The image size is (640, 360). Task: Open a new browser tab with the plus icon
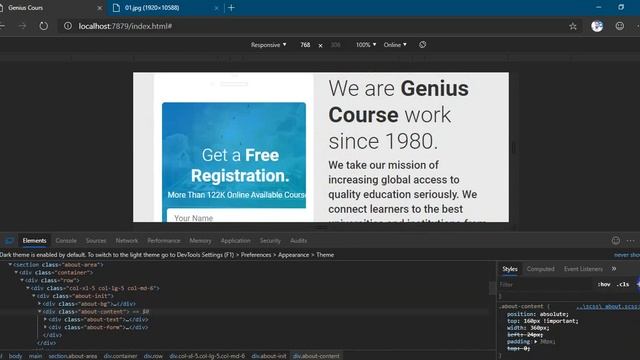coord(231,8)
